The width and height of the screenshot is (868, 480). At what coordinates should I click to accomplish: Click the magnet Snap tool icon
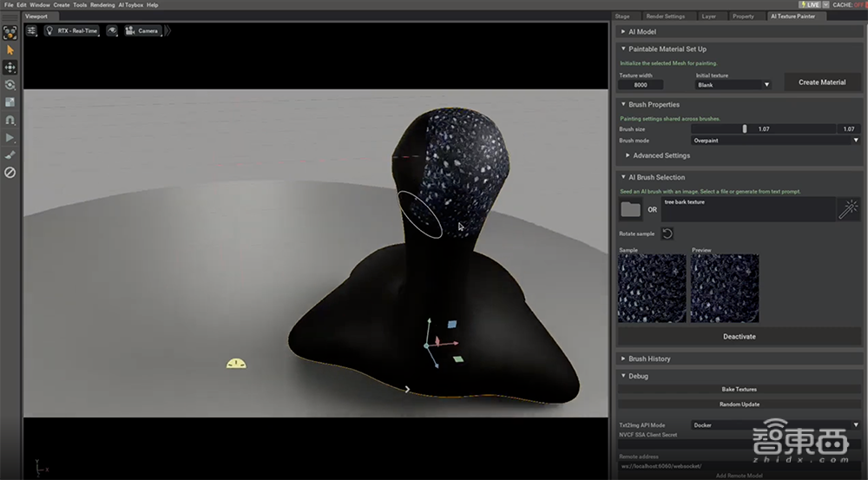tap(10, 120)
